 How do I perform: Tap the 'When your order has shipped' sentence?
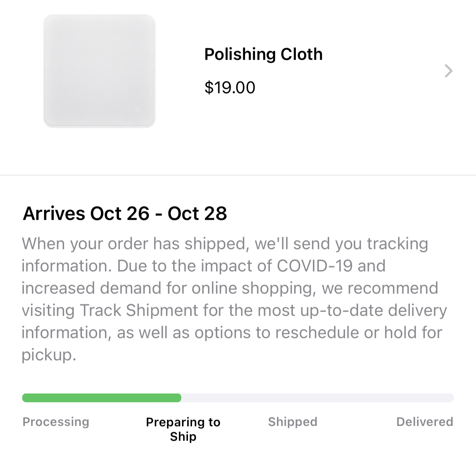[134, 244]
